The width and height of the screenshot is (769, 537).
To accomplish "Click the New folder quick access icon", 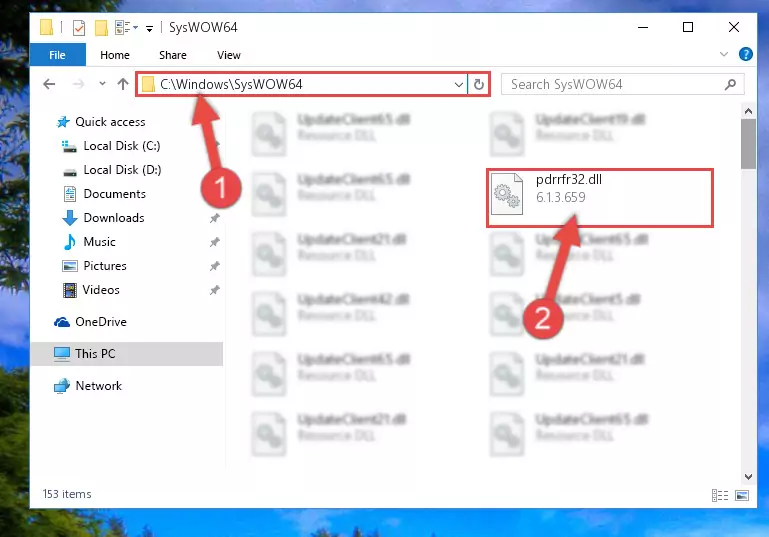I will point(101,28).
